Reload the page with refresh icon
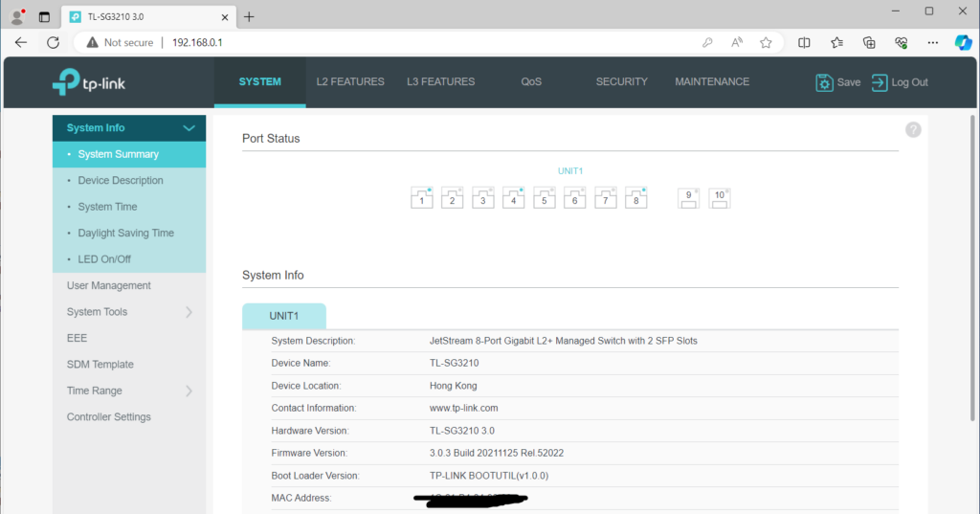Screen dimensions: 980x514 [x=54, y=42]
